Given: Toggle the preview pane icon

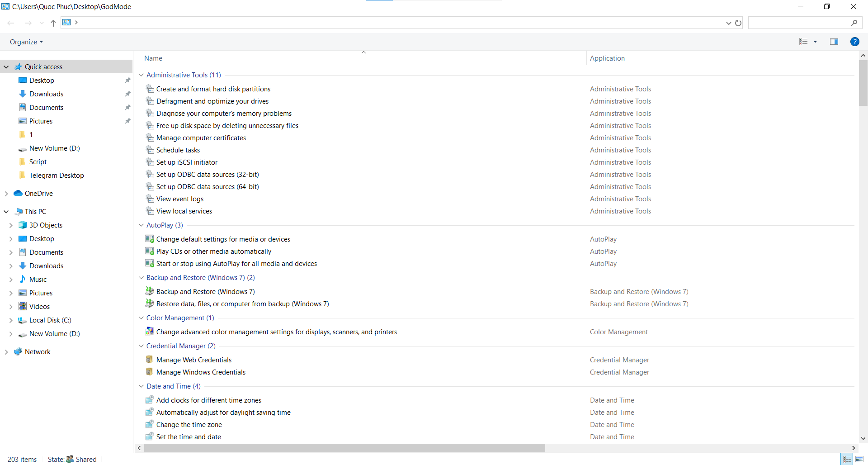Looking at the screenshot, I should 834,42.
